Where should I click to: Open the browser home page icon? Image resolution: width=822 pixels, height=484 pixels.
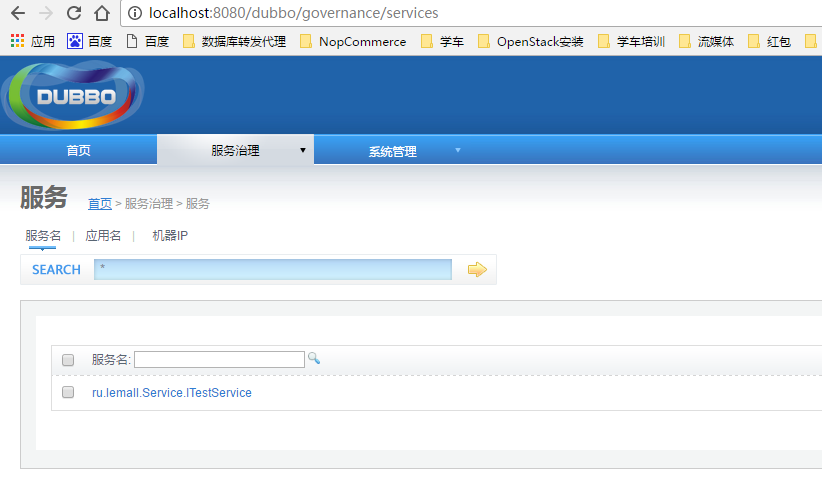pyautogui.click(x=102, y=13)
